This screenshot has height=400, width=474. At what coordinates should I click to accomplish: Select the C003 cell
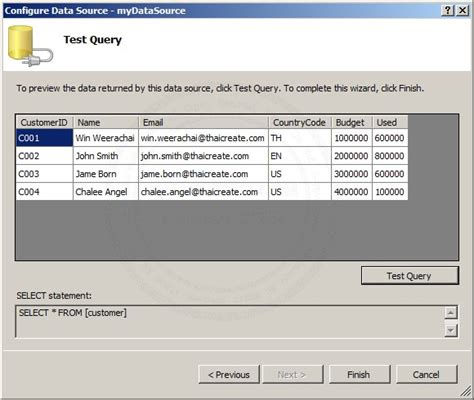tap(44, 174)
